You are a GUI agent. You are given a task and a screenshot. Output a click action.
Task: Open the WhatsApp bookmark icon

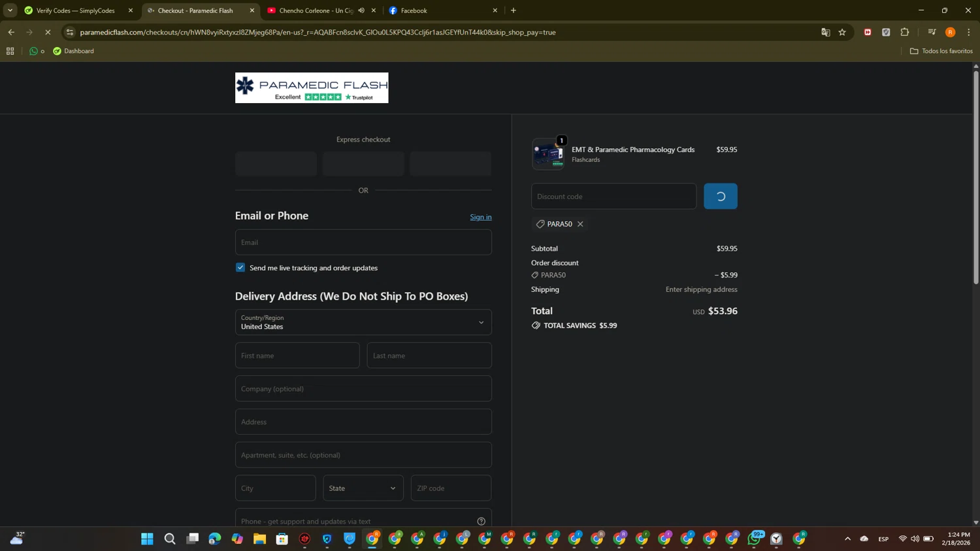pos(33,51)
